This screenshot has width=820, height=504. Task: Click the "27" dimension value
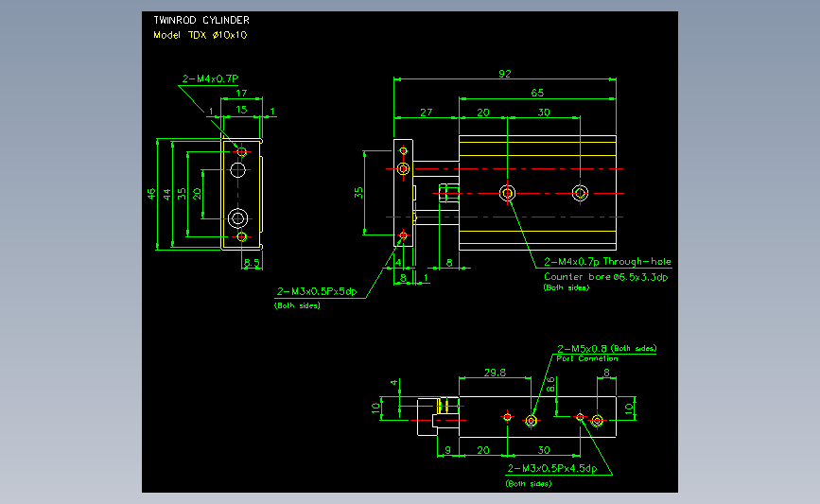(427, 113)
